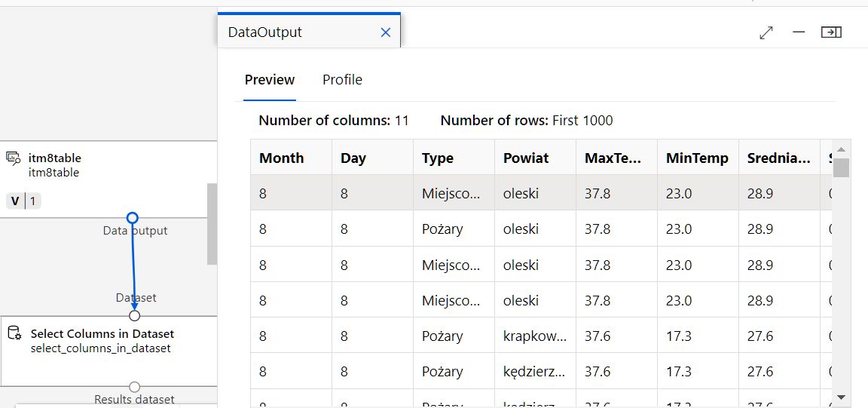Minimize the DataOutput panel
This screenshot has width=868, height=408.
tap(799, 32)
